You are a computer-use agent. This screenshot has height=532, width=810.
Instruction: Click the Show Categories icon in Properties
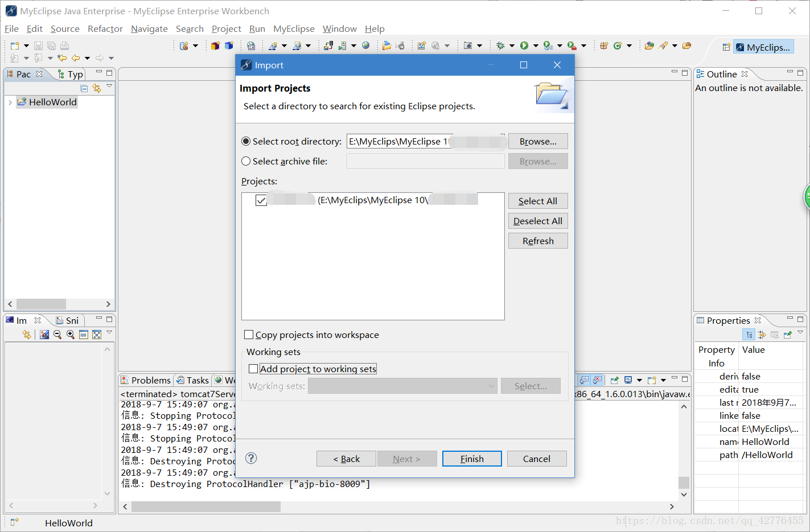[x=749, y=335]
